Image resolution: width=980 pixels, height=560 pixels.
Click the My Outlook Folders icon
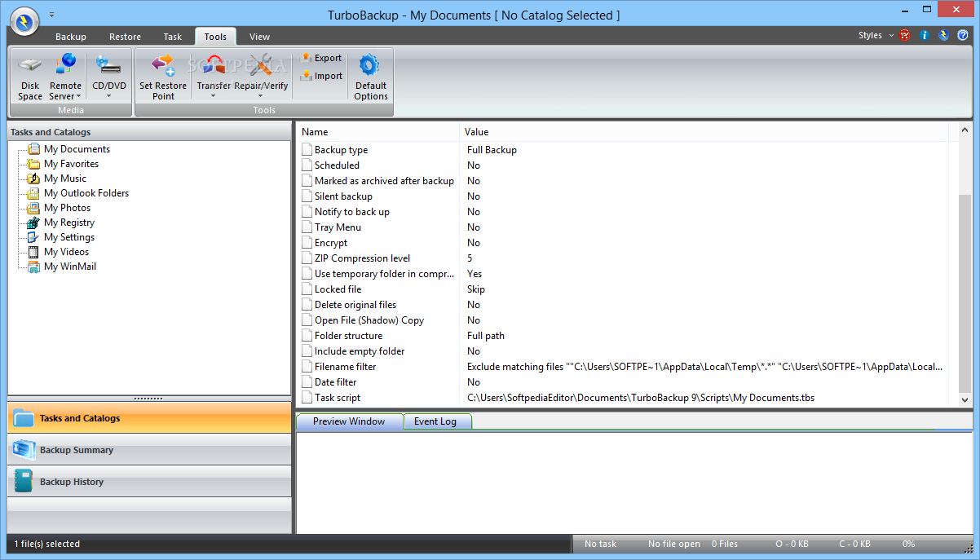(33, 193)
